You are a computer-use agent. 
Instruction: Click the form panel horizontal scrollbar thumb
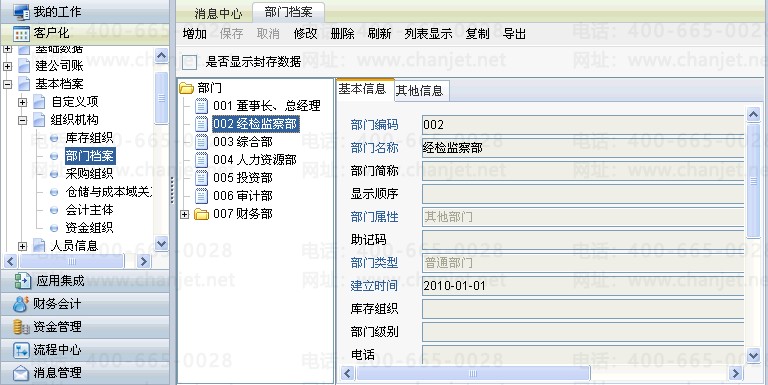coord(473,373)
